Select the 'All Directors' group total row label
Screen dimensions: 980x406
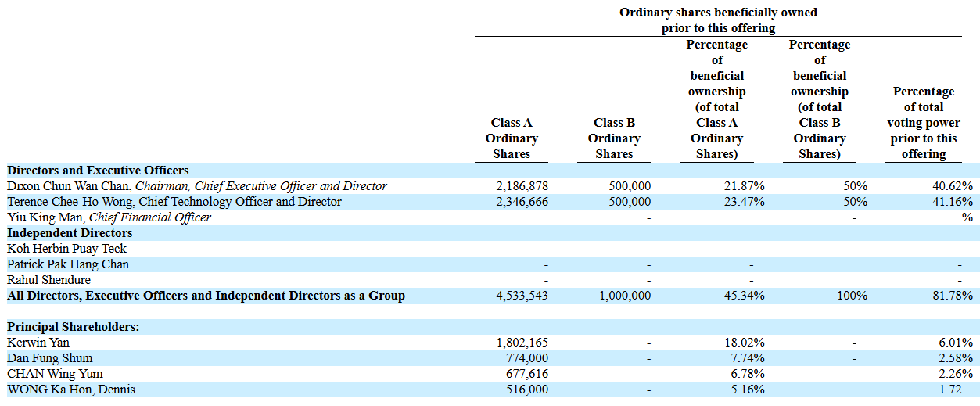click(206, 296)
